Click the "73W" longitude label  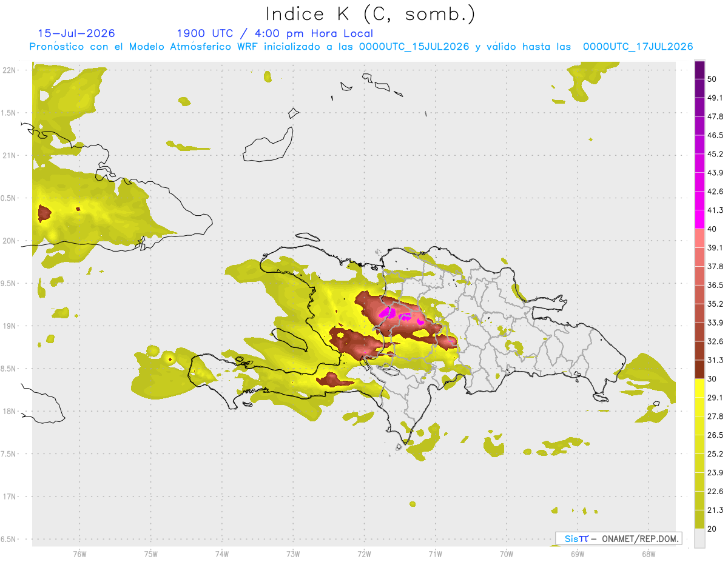(x=293, y=554)
